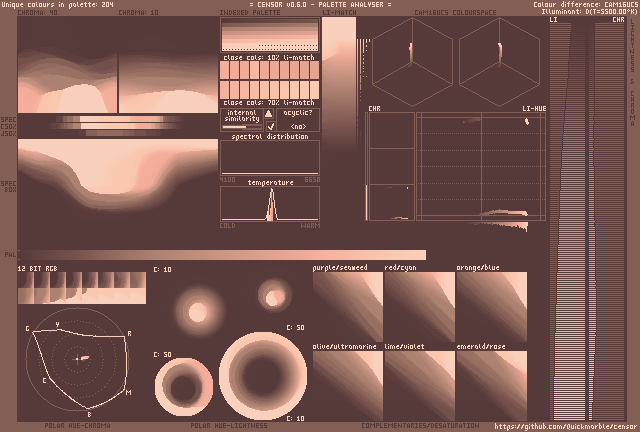The height and width of the screenshot is (432, 640).
Task: Click the acyclic <no> indicator
Action: tap(298, 127)
